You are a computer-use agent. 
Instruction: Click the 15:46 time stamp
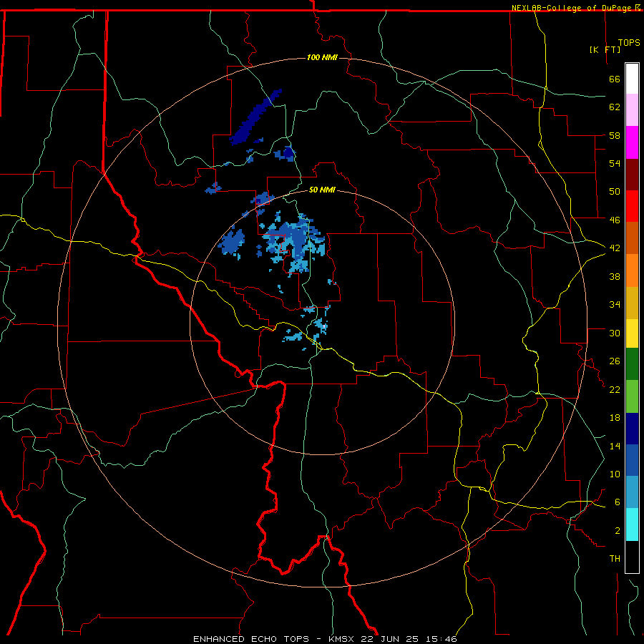tap(441, 639)
